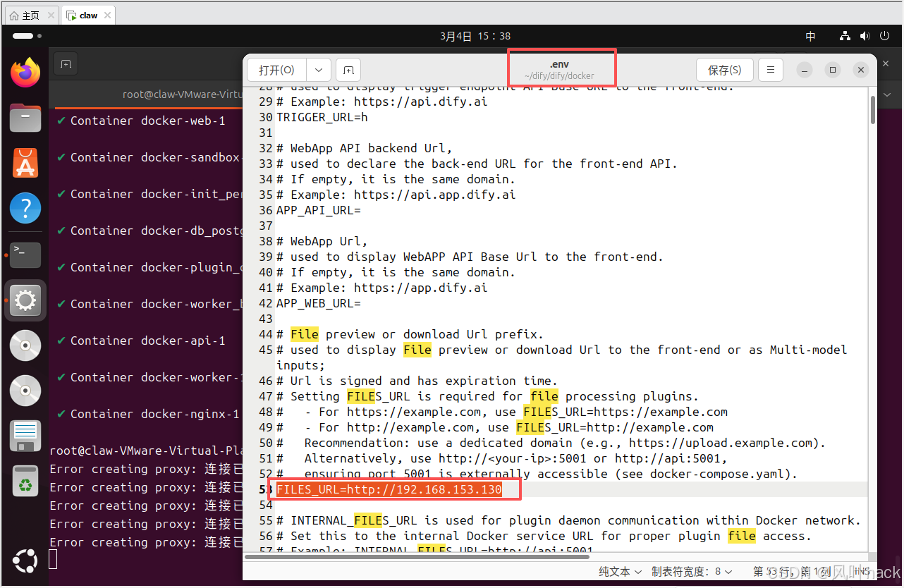Viewport: 904px width, 588px height.
Task: Open the Trash in the dock
Action: (25, 482)
